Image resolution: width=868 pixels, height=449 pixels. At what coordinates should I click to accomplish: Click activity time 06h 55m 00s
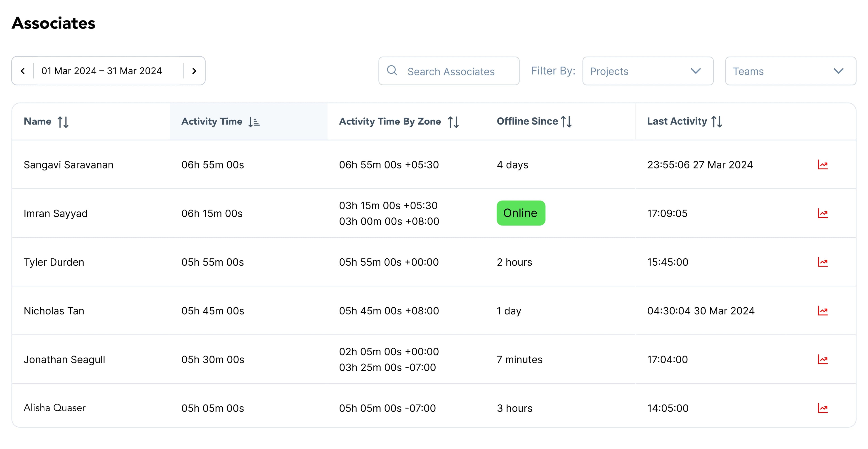pyautogui.click(x=213, y=165)
